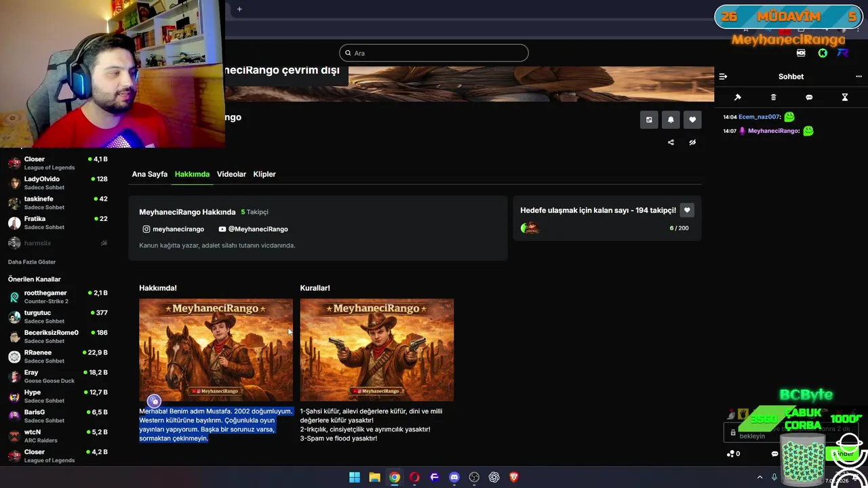Select the Hakkımda tab
Image resolution: width=868 pixels, height=488 pixels.
(192, 174)
